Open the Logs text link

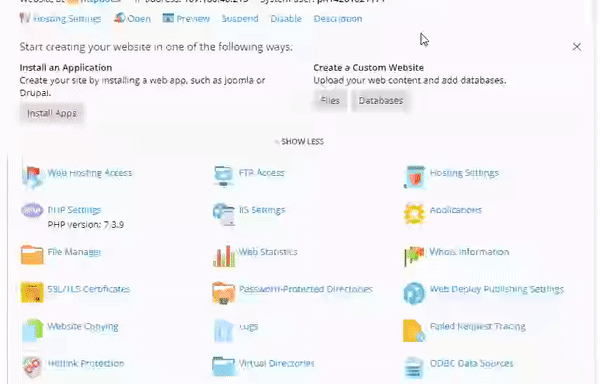[249, 327]
